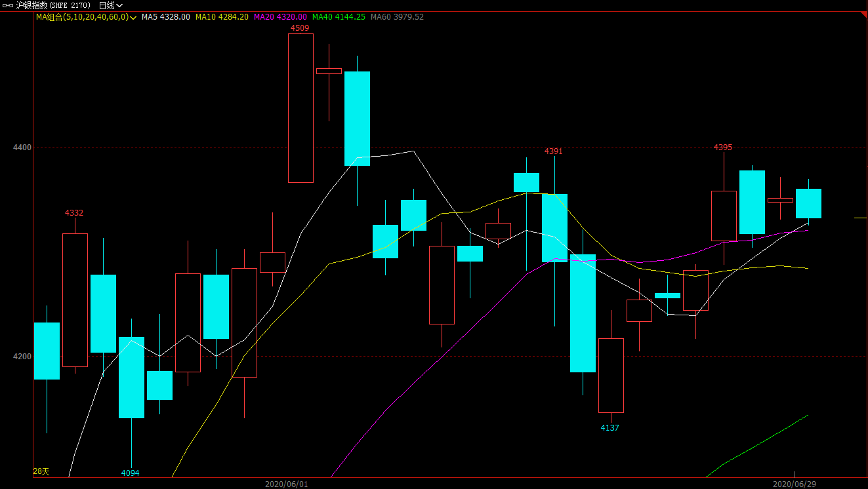Click the MA10 4284.20 readout
The height and width of the screenshot is (489, 868).
(x=222, y=17)
